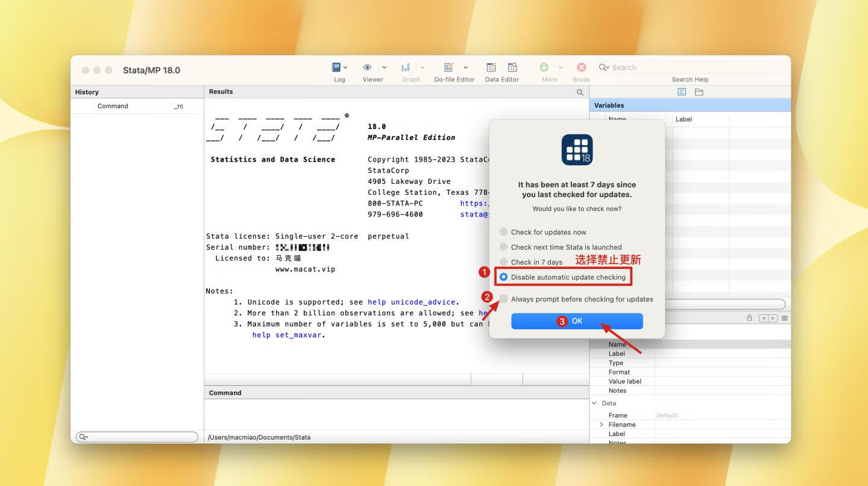The image size is (868, 486).
Task: Open the Do-file Editor icon
Action: (448, 68)
